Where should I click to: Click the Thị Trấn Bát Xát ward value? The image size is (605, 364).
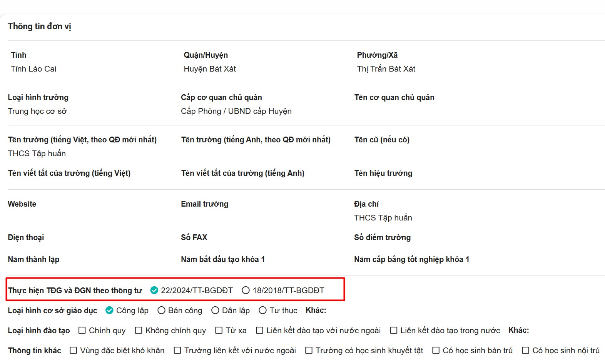tap(386, 69)
